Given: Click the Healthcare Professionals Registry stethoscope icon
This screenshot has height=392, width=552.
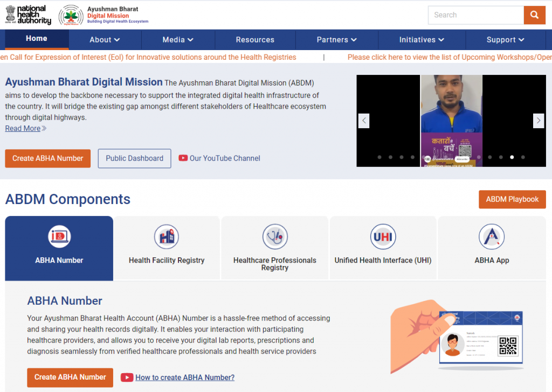Looking at the screenshot, I should click(x=275, y=236).
